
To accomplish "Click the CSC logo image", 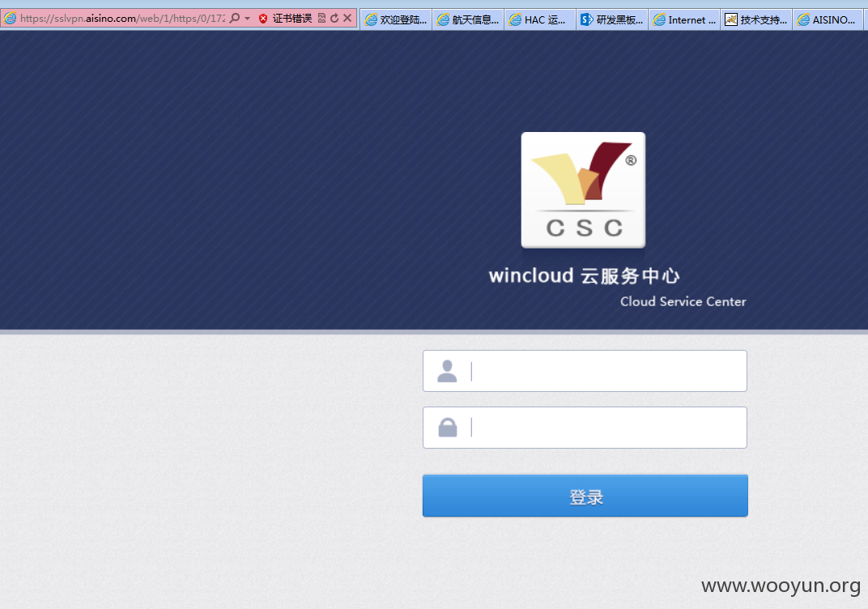I will click(583, 190).
